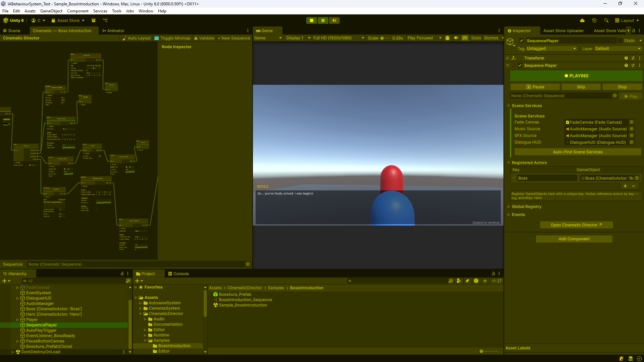
Task: Switch to the Scene tab
Action: click(x=12, y=31)
